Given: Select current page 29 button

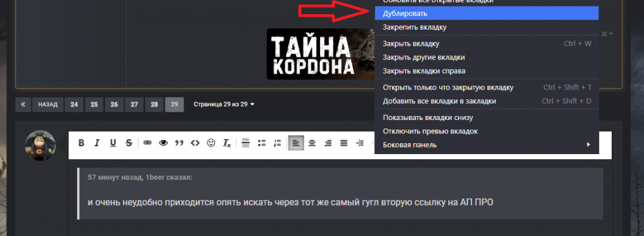Looking at the screenshot, I should pyautogui.click(x=175, y=104).
